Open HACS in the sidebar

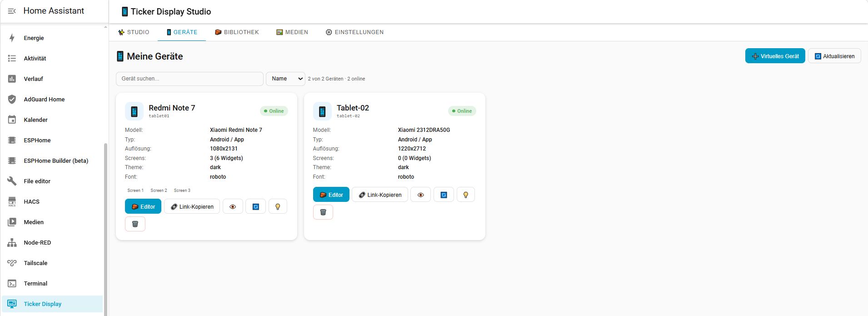coord(32,201)
